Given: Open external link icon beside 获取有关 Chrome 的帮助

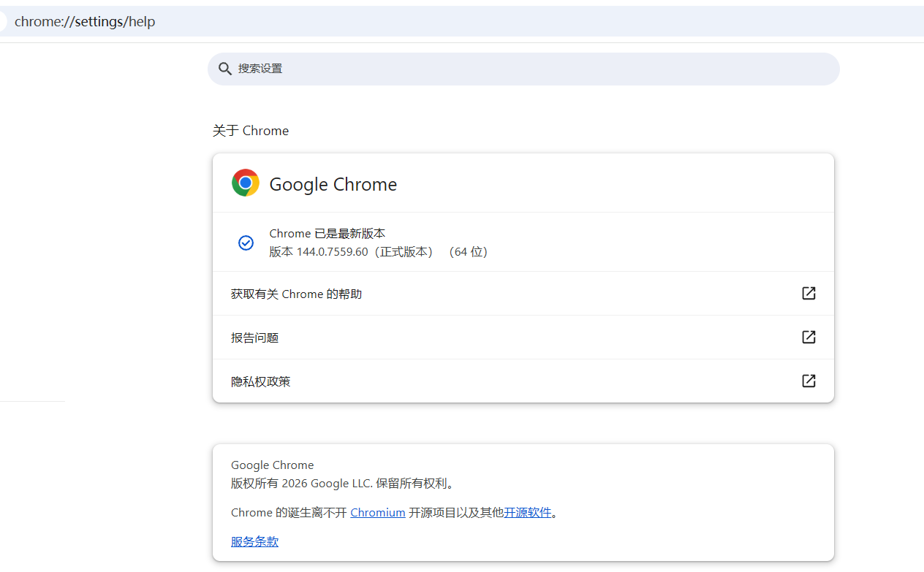Looking at the screenshot, I should click(x=808, y=294).
